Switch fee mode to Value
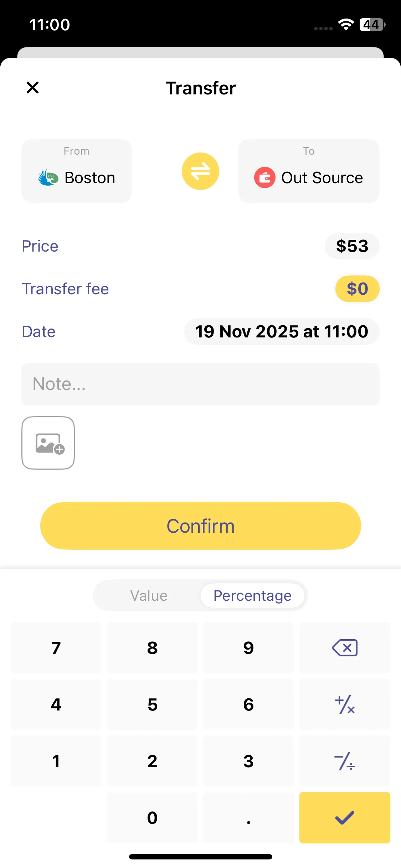This screenshot has width=401, height=868. coord(149,596)
